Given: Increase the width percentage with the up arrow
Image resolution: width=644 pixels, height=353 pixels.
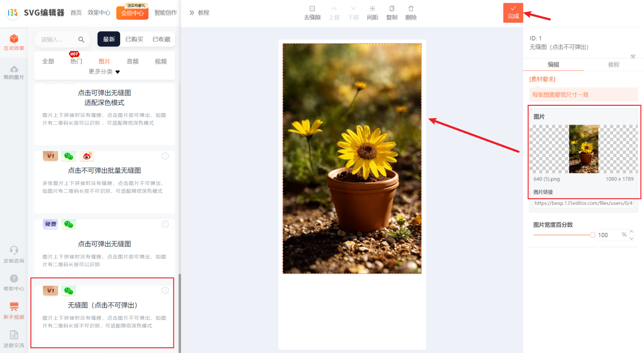Looking at the screenshot, I should [x=632, y=231].
